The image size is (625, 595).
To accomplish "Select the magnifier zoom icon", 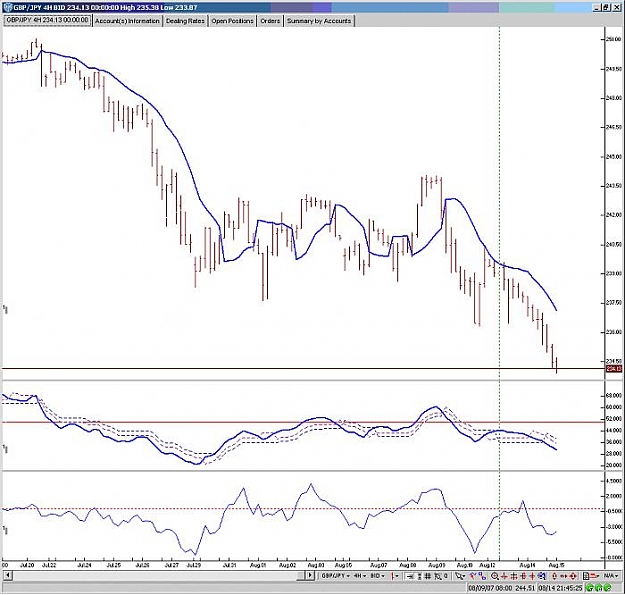I will point(494,576).
